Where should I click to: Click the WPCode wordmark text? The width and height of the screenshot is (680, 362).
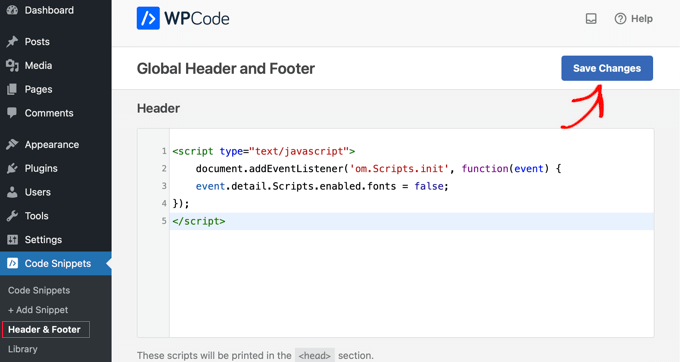(x=196, y=19)
